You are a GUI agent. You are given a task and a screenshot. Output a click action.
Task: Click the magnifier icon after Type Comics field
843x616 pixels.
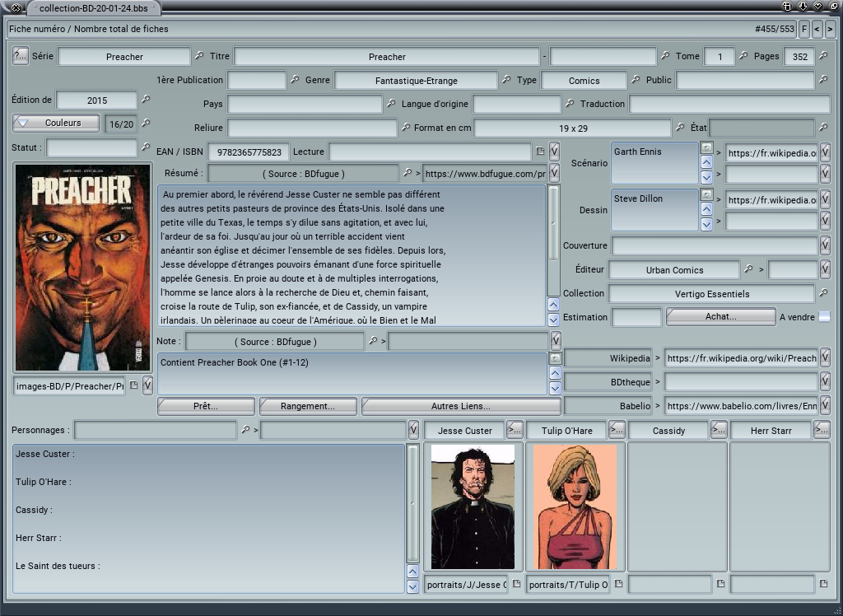[x=636, y=80]
